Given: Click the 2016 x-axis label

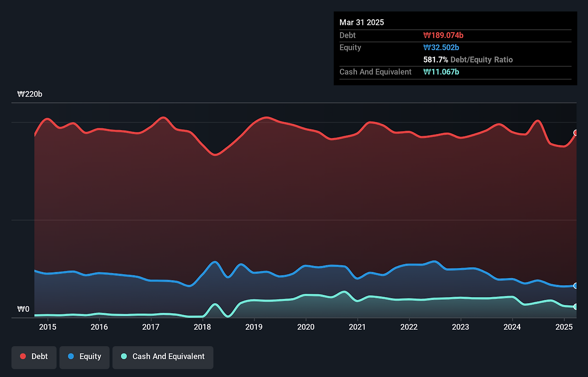Looking at the screenshot, I should pos(99,327).
